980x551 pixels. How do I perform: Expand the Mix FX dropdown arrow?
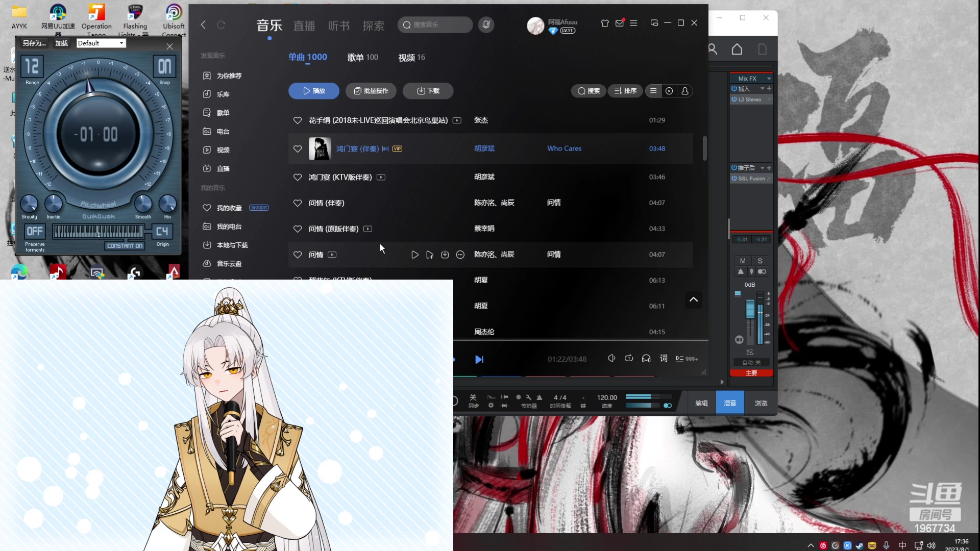coord(769,79)
